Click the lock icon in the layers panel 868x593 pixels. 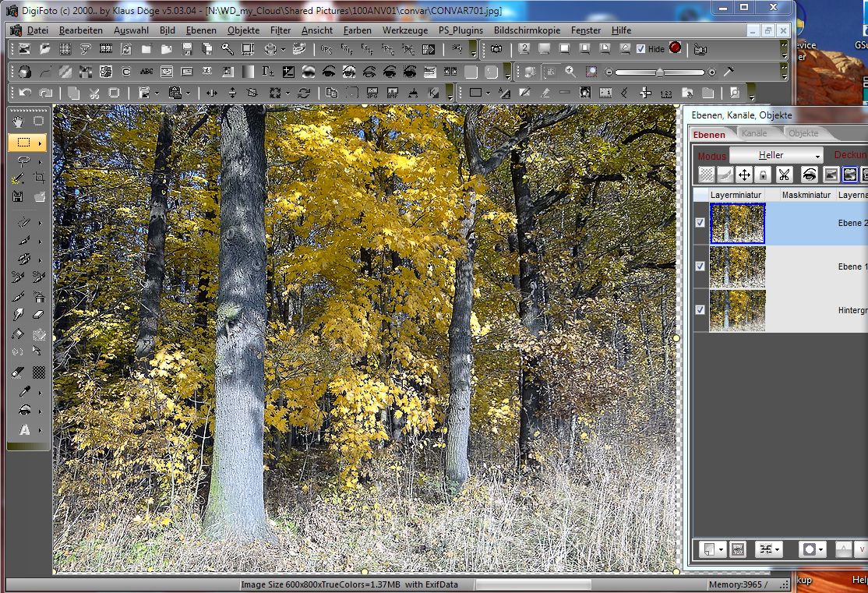point(764,175)
